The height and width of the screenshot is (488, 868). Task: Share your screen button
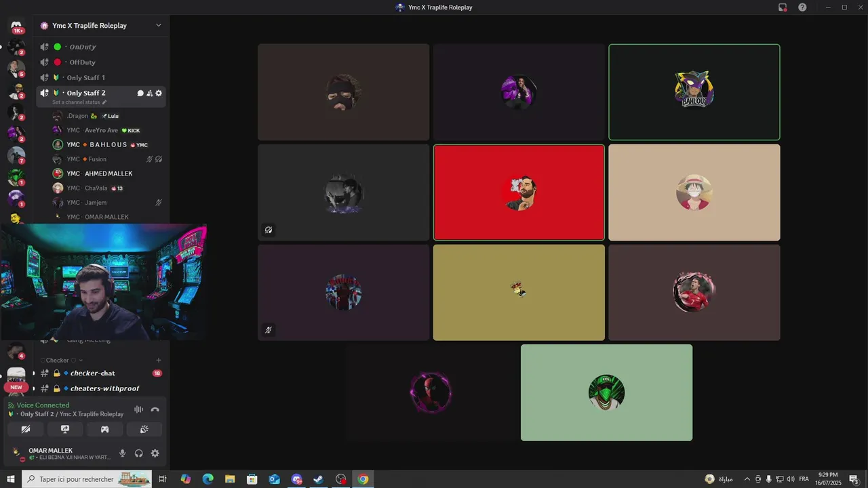pos(65,429)
